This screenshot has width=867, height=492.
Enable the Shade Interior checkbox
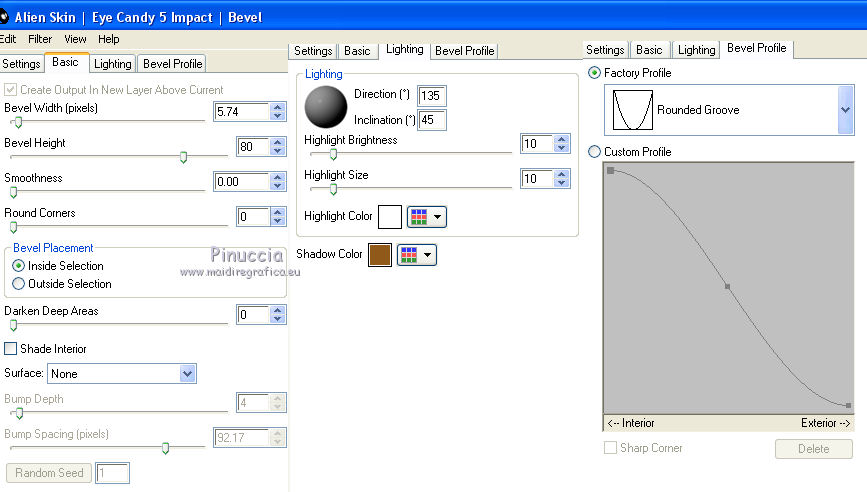(10, 348)
